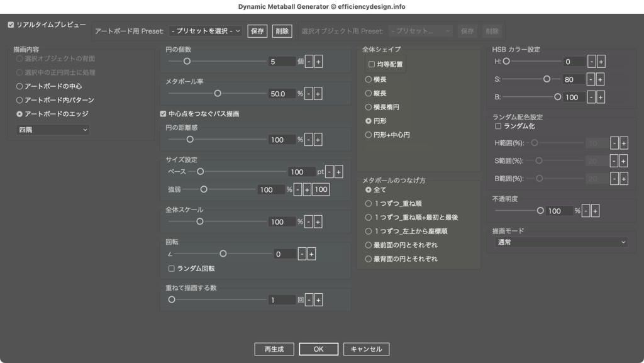Click the 再生成 button at the bottom
The height and width of the screenshot is (363, 644).
point(274,349)
